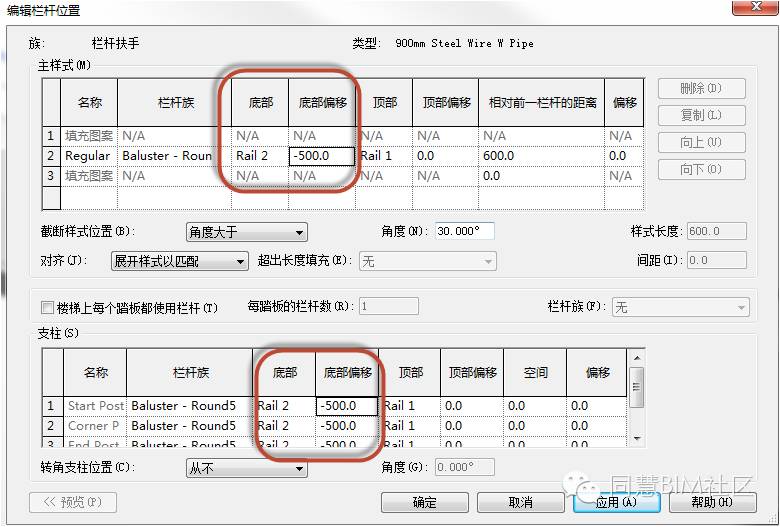Click 0.0 distance cell in row 3 填充图案
Screen dimensions: 780x527
[x=541, y=176]
